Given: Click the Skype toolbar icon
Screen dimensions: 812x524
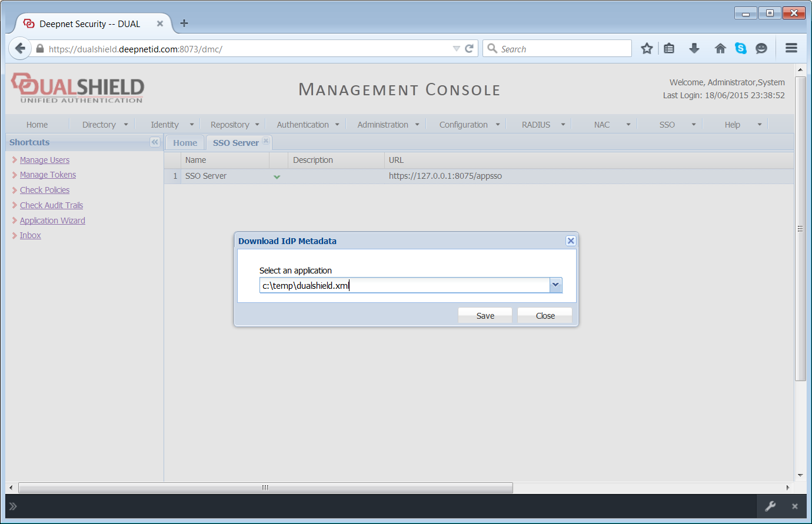Looking at the screenshot, I should click(x=741, y=49).
